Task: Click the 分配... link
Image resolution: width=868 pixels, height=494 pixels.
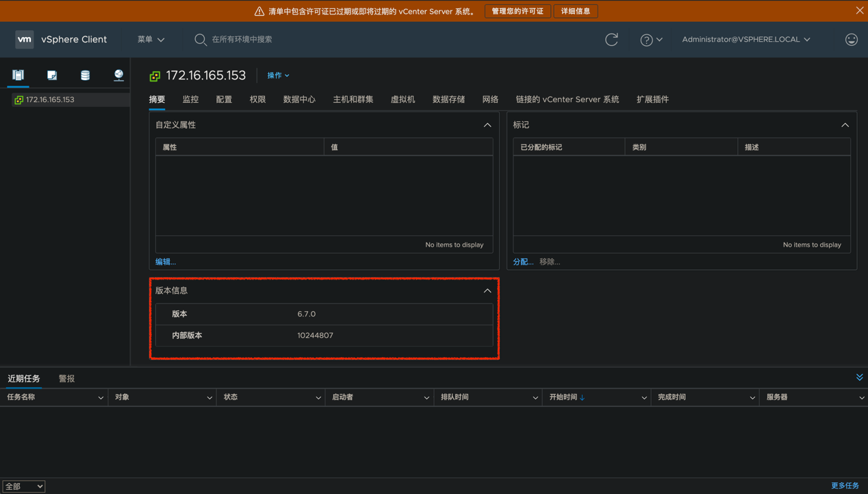Action: coord(523,262)
